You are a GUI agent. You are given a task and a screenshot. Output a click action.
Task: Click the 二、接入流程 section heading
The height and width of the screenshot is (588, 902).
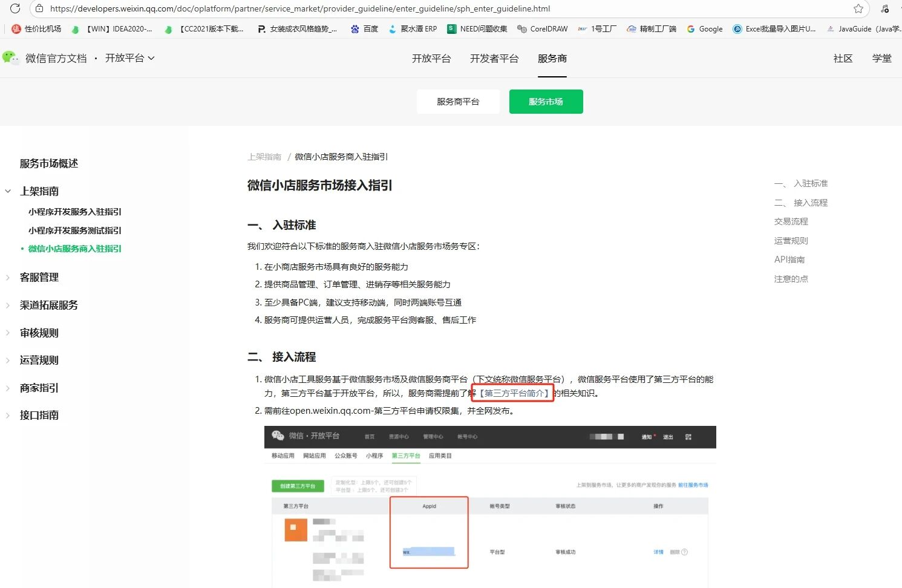pyautogui.click(x=282, y=357)
